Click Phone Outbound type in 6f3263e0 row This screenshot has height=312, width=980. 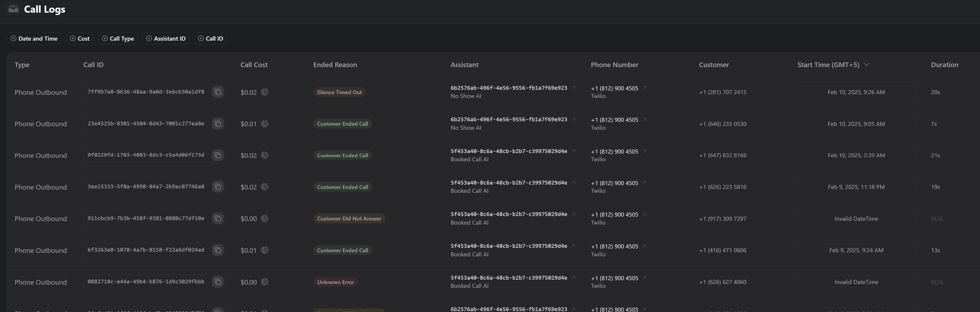point(41,250)
